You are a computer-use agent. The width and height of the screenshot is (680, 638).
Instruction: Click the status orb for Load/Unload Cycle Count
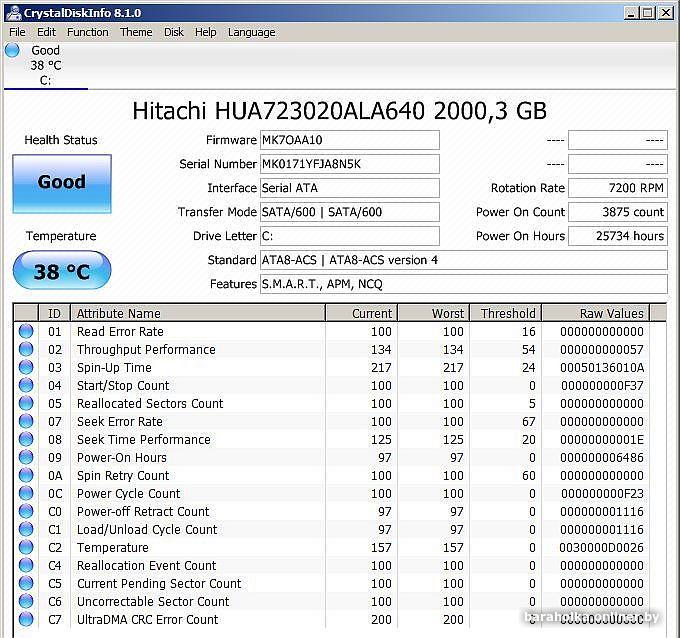[26, 529]
